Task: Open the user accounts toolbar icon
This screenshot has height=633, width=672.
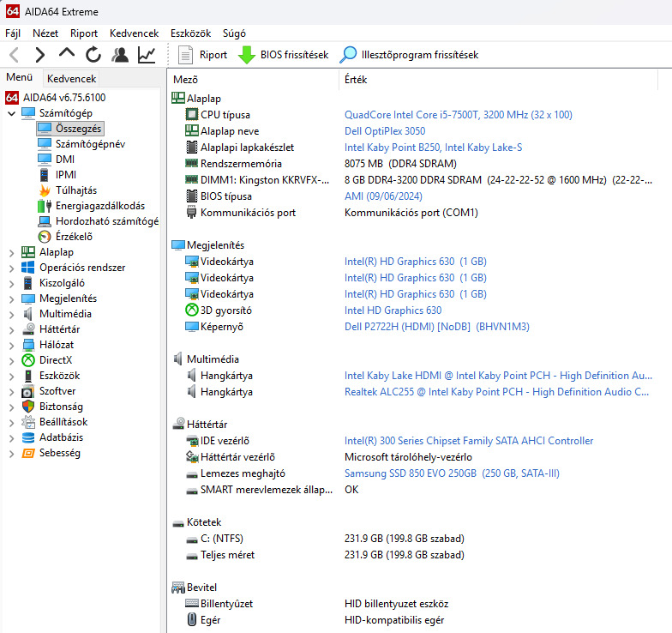Action: click(120, 55)
